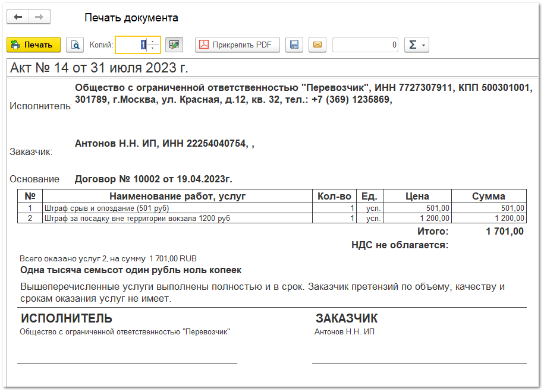Open the sigma sum dropdown
Viewport: 544px width, 392px height.
tap(416, 45)
